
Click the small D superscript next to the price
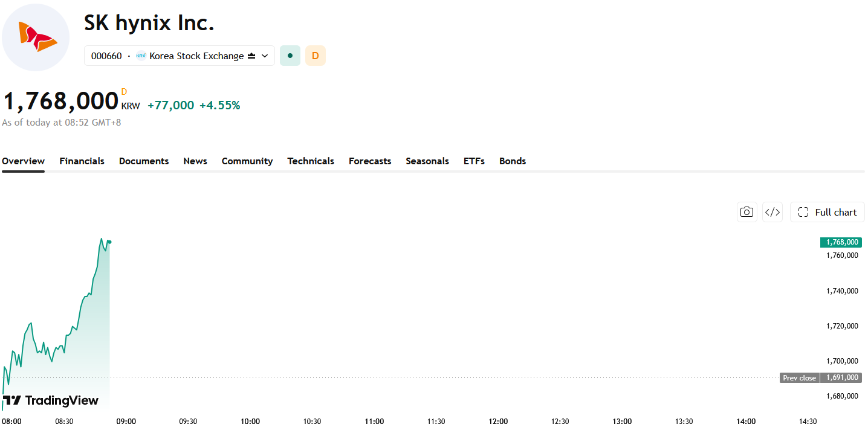click(x=124, y=92)
